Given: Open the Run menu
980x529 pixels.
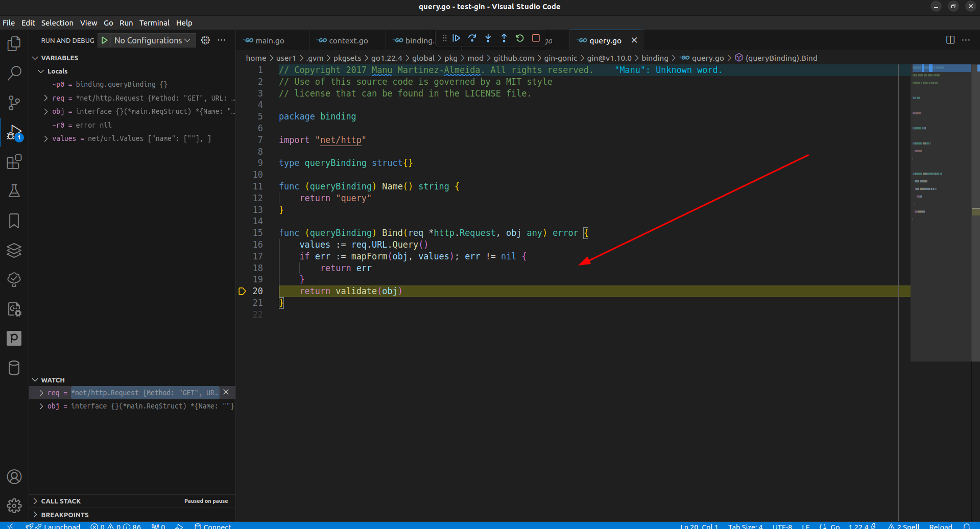Looking at the screenshot, I should (126, 23).
